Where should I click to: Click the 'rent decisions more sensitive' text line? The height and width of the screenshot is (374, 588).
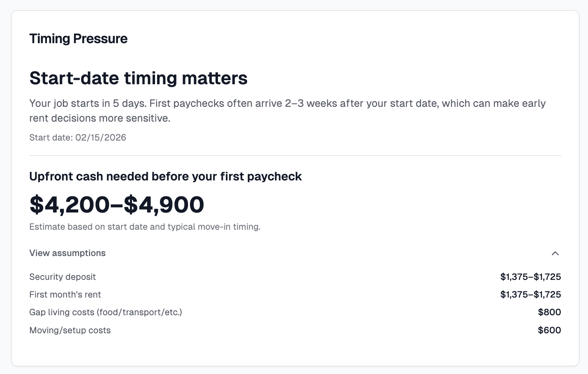tap(100, 118)
